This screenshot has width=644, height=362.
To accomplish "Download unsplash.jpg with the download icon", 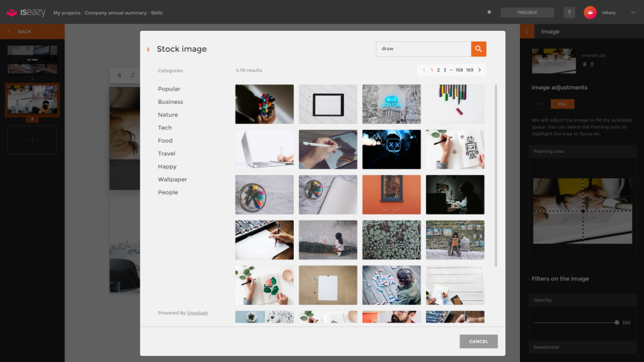I will [592, 64].
